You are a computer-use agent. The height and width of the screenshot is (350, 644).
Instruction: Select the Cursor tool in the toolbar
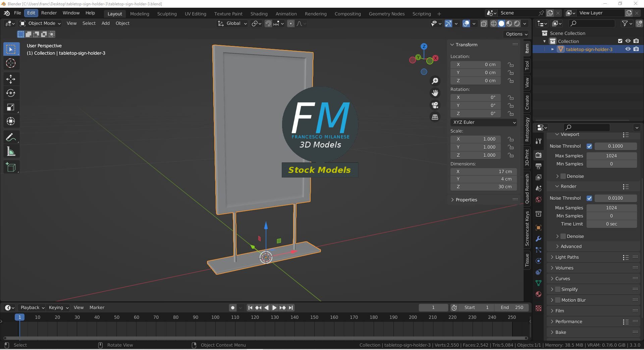point(11,63)
